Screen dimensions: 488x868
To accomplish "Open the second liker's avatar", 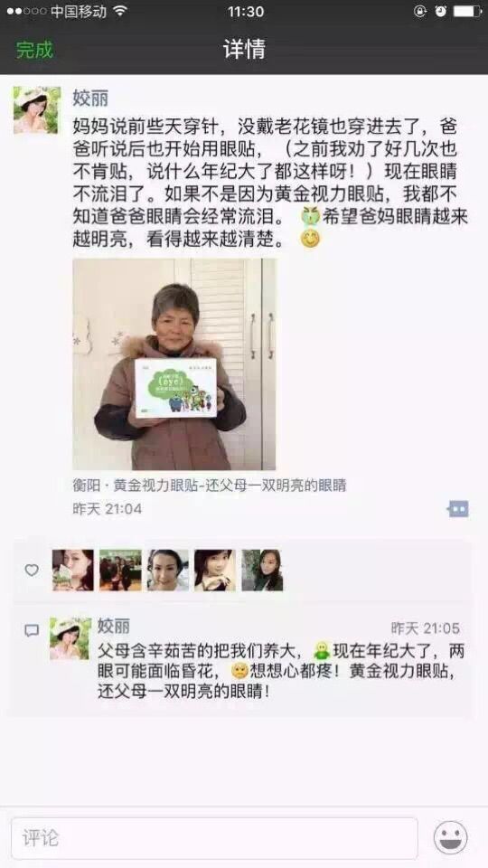I will click(120, 570).
